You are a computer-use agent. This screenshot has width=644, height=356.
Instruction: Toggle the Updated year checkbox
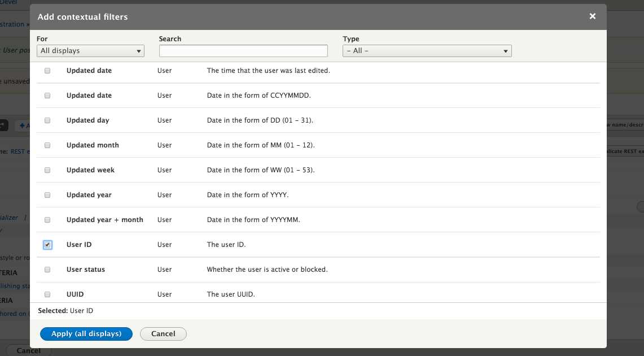click(47, 195)
